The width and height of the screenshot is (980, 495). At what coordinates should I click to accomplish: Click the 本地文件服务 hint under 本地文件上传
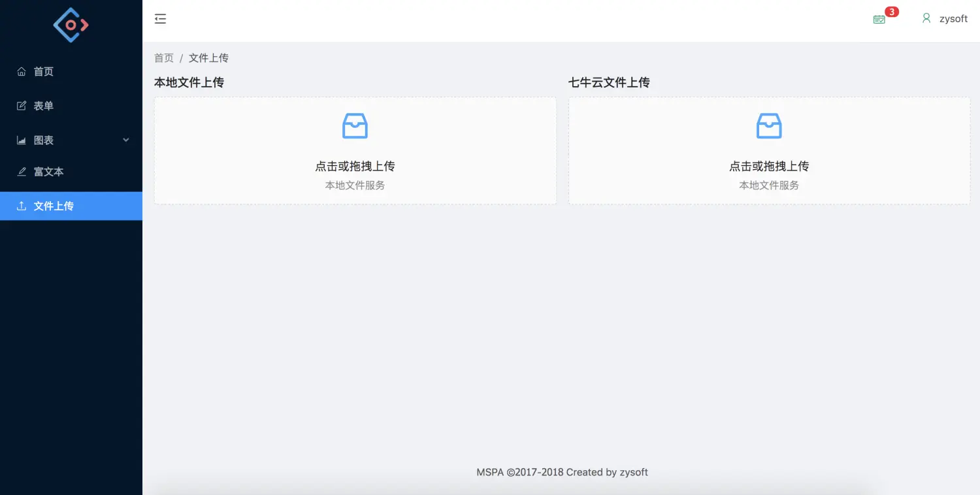[x=355, y=185]
